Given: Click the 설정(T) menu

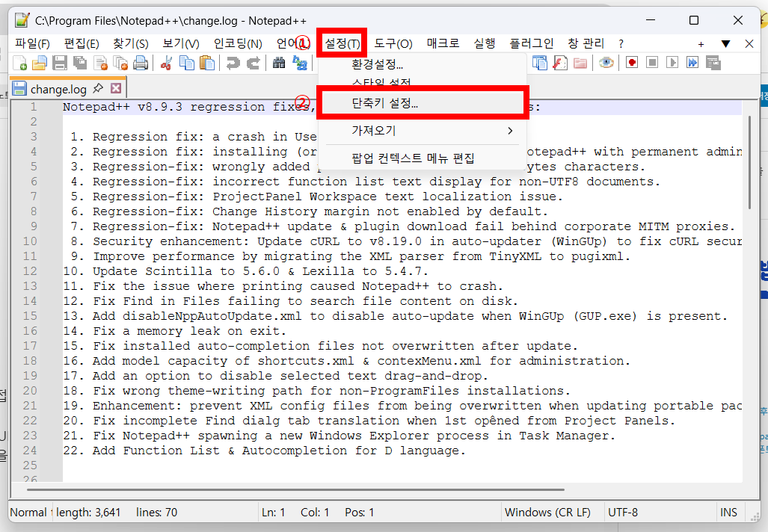Looking at the screenshot, I should (x=342, y=43).
